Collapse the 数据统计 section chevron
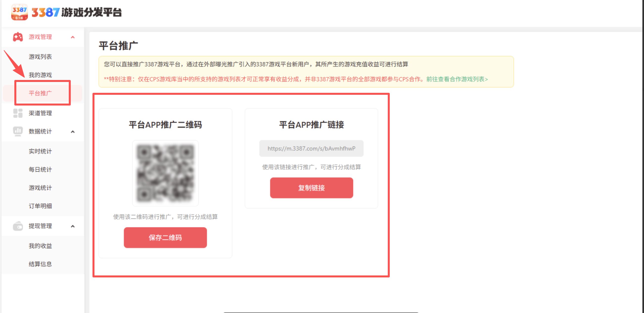This screenshot has width=644, height=313. pos(73,132)
